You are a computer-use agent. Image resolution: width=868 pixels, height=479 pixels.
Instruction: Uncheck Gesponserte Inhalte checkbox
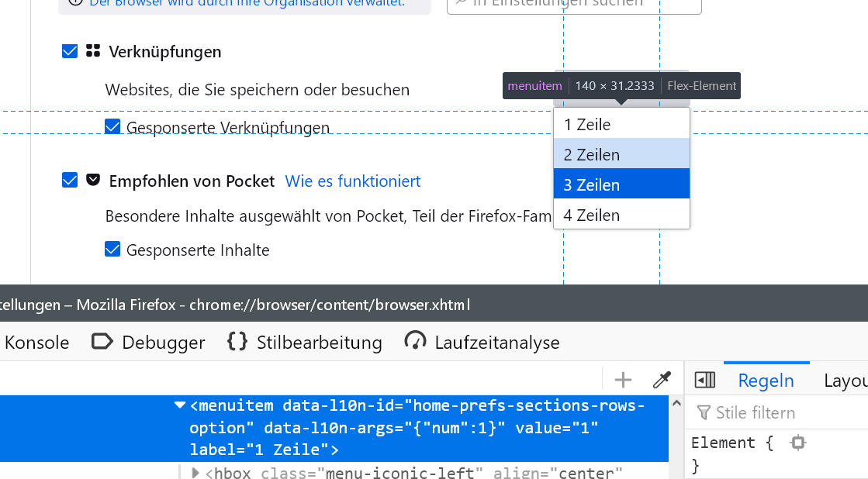[x=112, y=250]
